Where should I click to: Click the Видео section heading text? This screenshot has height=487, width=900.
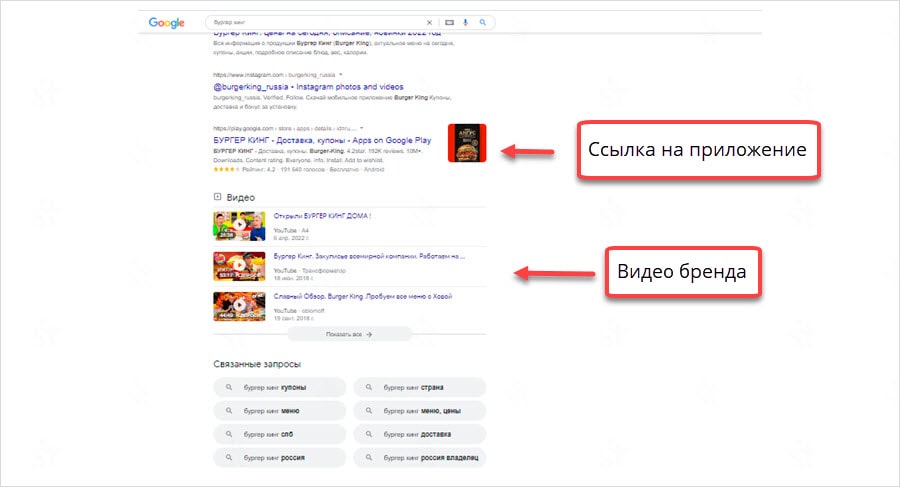click(x=240, y=197)
